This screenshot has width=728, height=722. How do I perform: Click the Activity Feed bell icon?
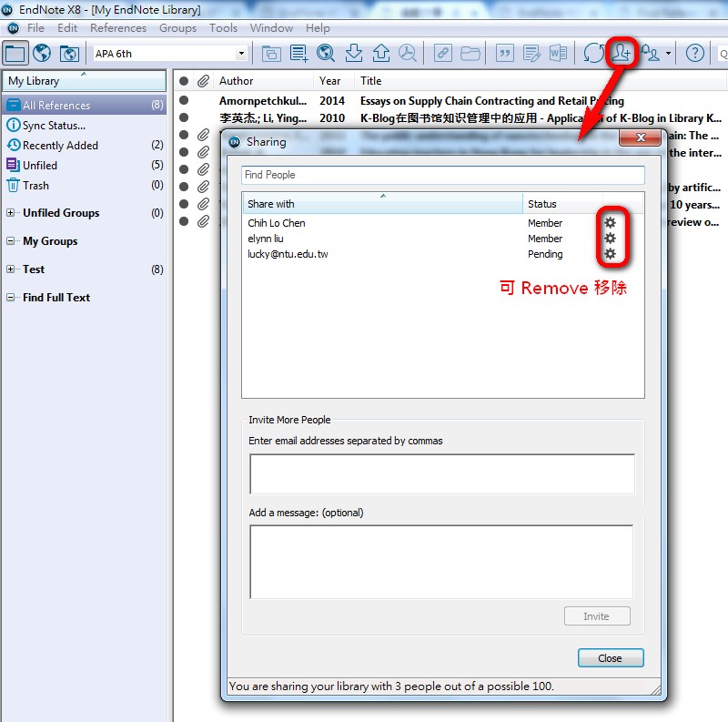tap(651, 54)
